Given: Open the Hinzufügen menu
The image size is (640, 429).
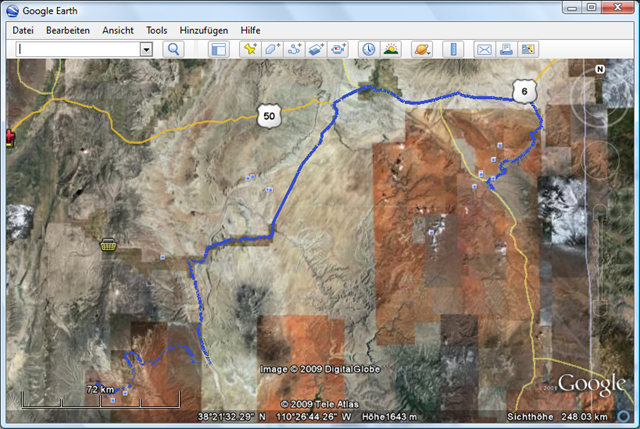Looking at the screenshot, I should point(204,30).
